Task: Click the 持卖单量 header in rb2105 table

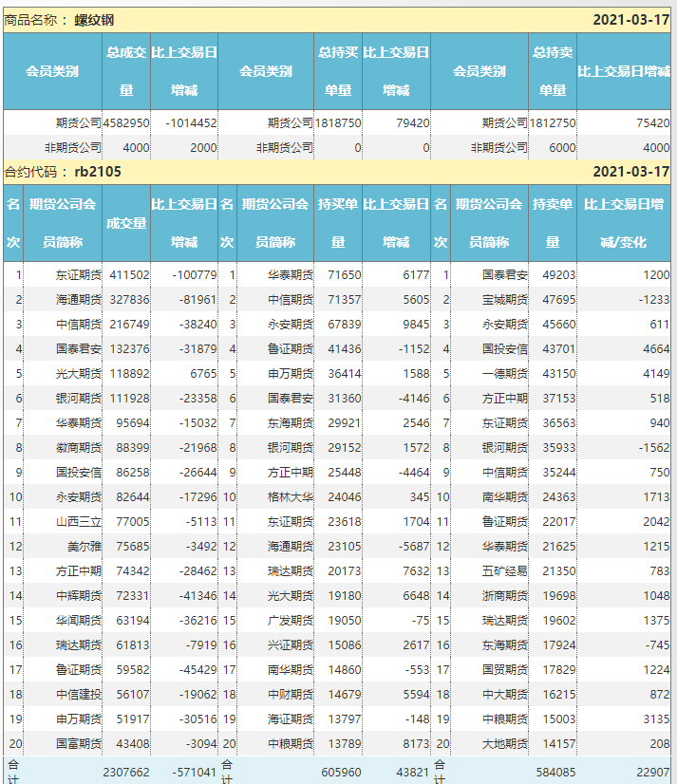Action: click(553, 223)
